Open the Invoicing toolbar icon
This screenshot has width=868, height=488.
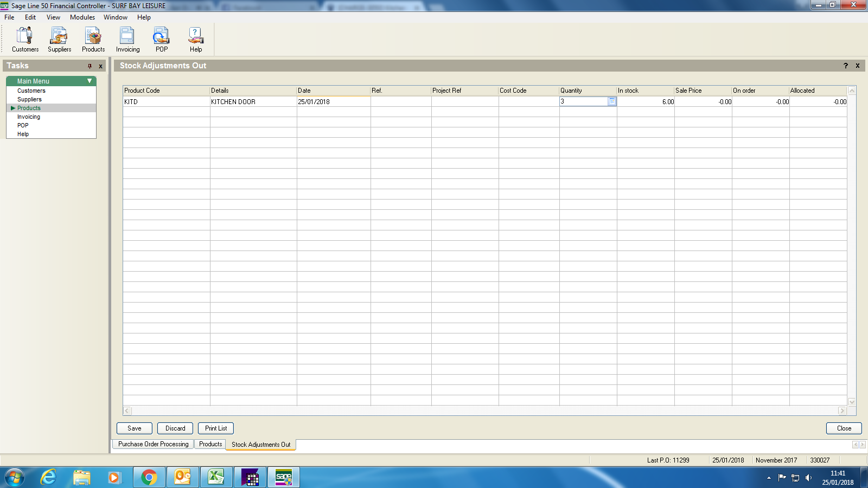127,40
